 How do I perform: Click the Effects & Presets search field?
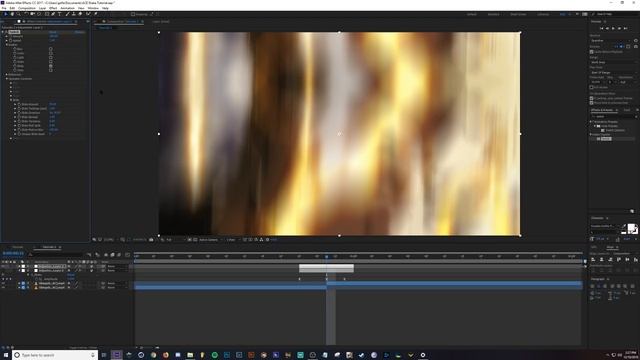click(613, 116)
